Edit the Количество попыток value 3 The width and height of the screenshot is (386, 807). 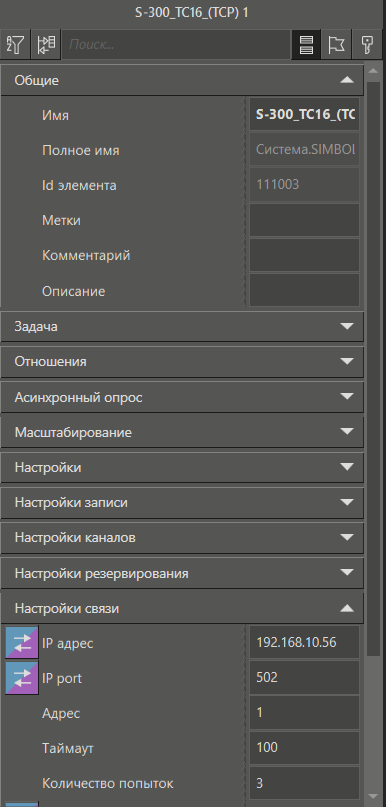[304, 783]
